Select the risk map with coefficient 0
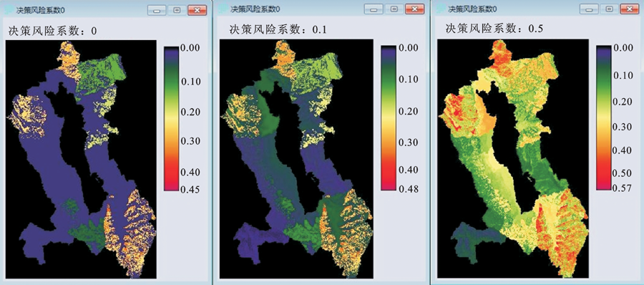This screenshot has height=285, width=644. click(x=81, y=159)
